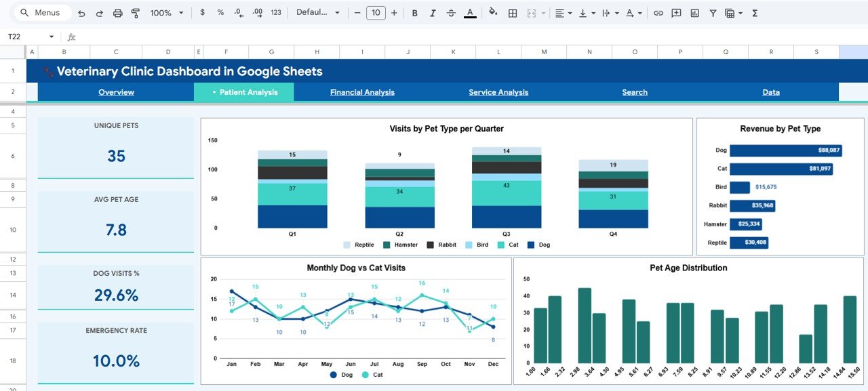Select the paint format tool
Image resolution: width=868 pixels, height=391 pixels.
click(x=135, y=12)
